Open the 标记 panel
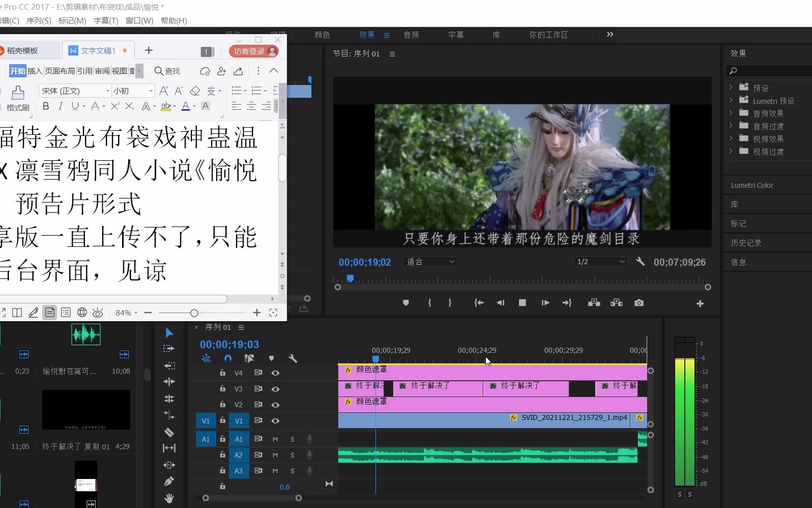 (x=739, y=223)
